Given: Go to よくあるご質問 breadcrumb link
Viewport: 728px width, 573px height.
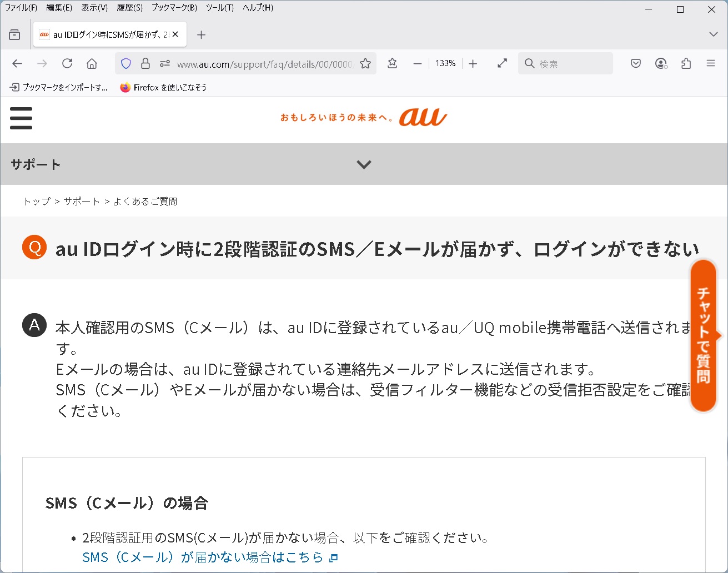Looking at the screenshot, I should pos(145,201).
